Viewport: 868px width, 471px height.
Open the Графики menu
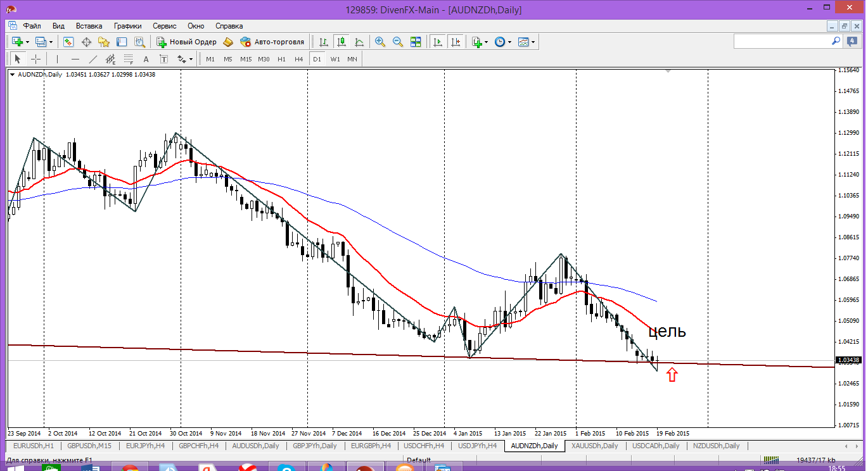click(x=127, y=26)
